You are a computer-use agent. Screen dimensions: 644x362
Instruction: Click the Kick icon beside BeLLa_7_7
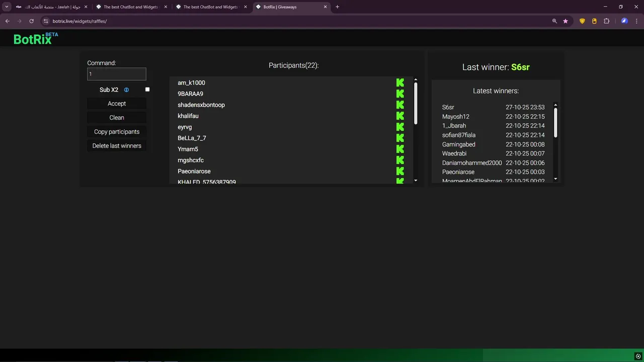(400, 138)
